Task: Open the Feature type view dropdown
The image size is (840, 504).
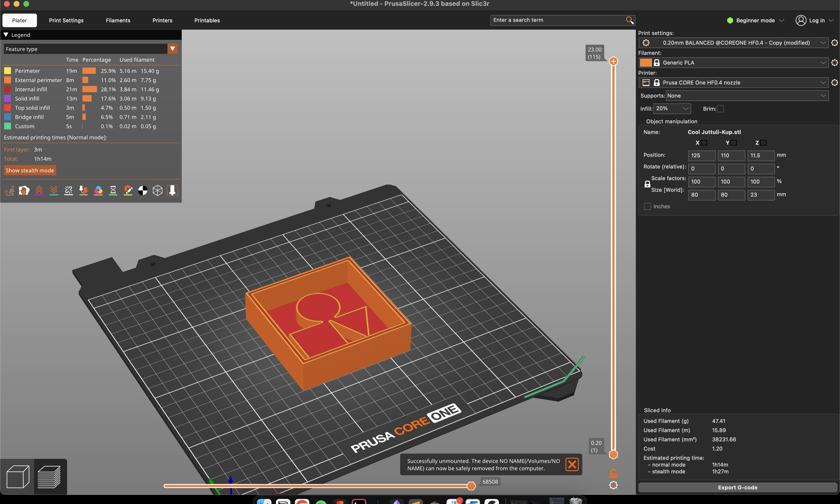Action: pos(172,49)
